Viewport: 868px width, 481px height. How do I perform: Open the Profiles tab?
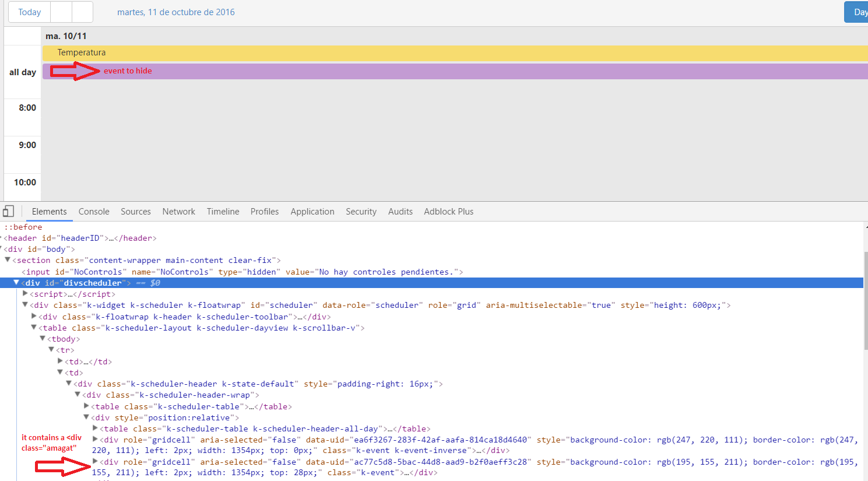pos(265,212)
